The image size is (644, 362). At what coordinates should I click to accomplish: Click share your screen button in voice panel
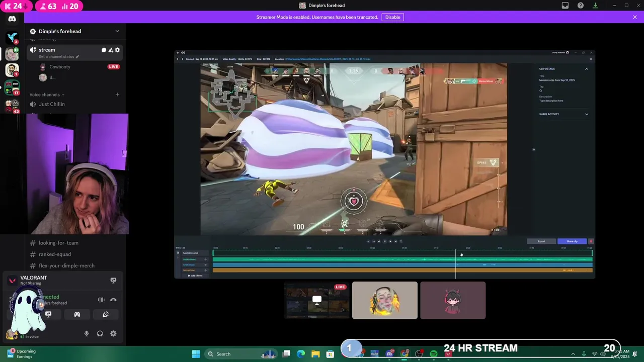48,314
